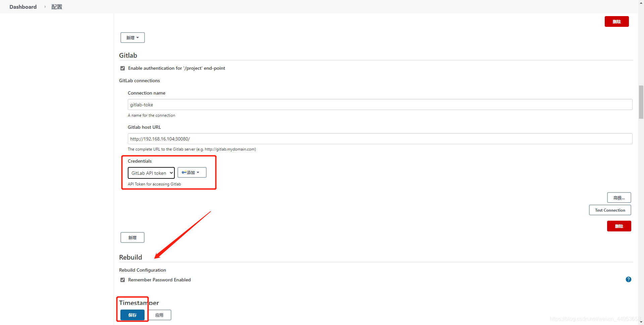The height and width of the screenshot is (325, 644).
Task: Click the breadcrumb separator arrow after Dashboard
Action: coord(45,7)
